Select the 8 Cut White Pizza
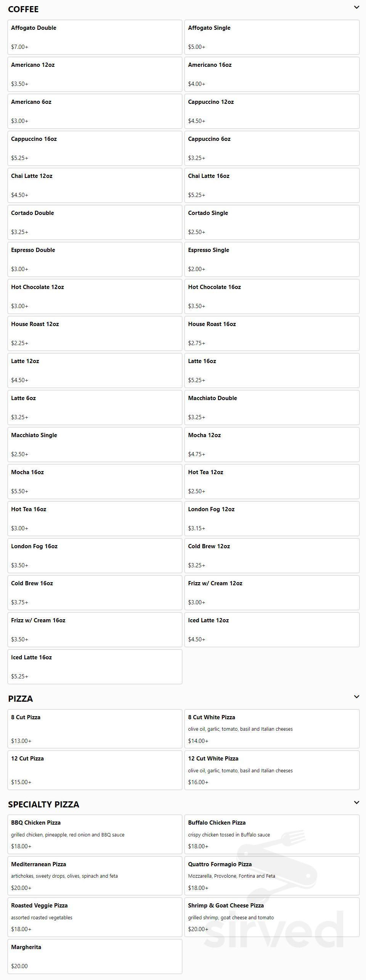366x980 pixels. click(x=272, y=729)
